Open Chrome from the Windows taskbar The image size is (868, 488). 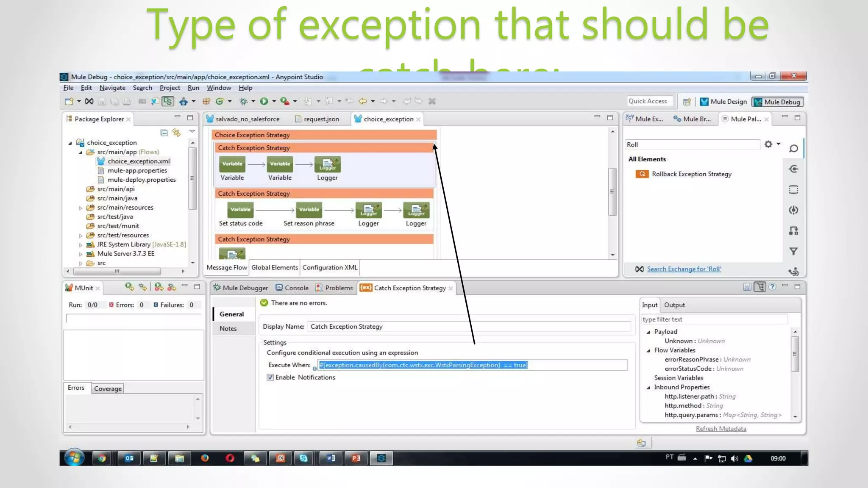[x=102, y=458]
